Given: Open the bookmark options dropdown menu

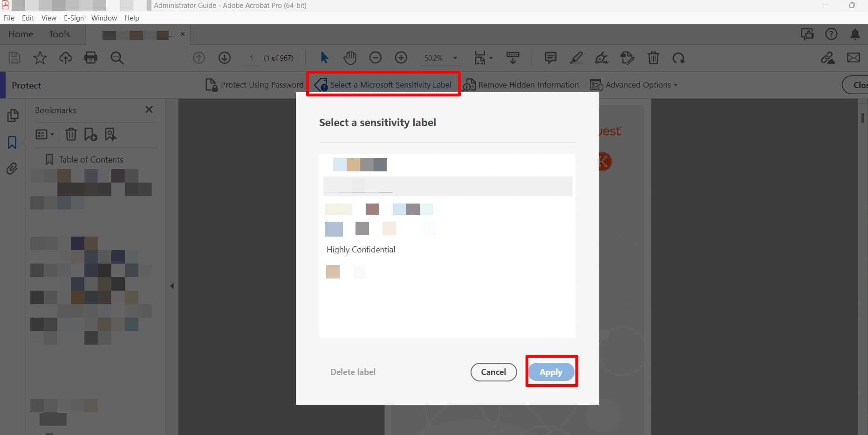Looking at the screenshot, I should (45, 135).
